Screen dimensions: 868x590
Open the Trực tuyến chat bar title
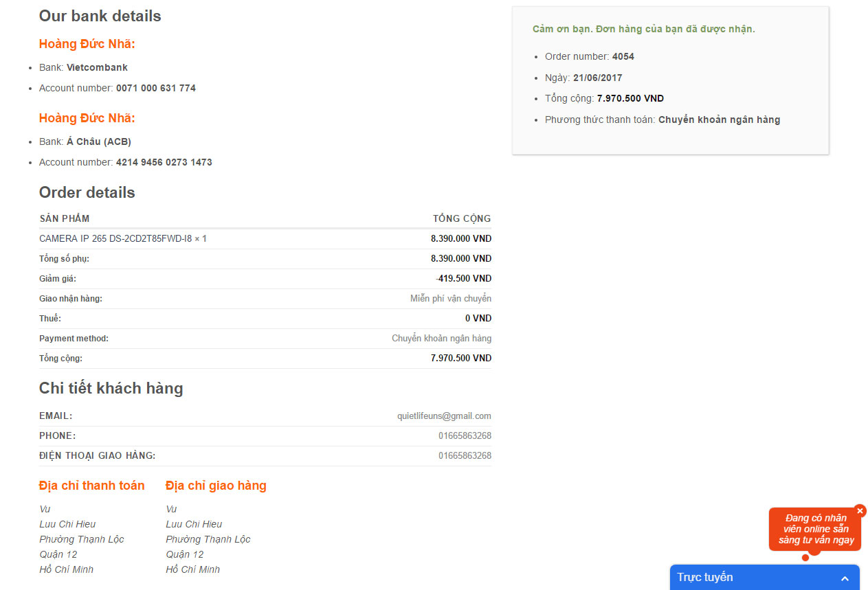[x=705, y=578]
